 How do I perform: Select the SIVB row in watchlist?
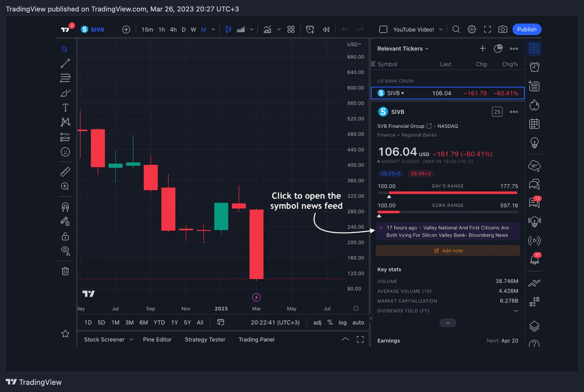[448, 93]
